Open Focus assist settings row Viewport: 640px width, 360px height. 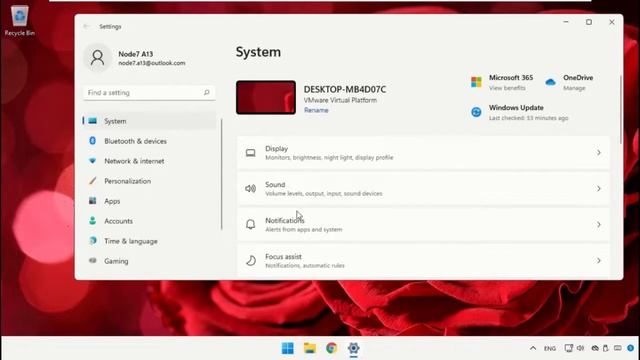coord(423,260)
